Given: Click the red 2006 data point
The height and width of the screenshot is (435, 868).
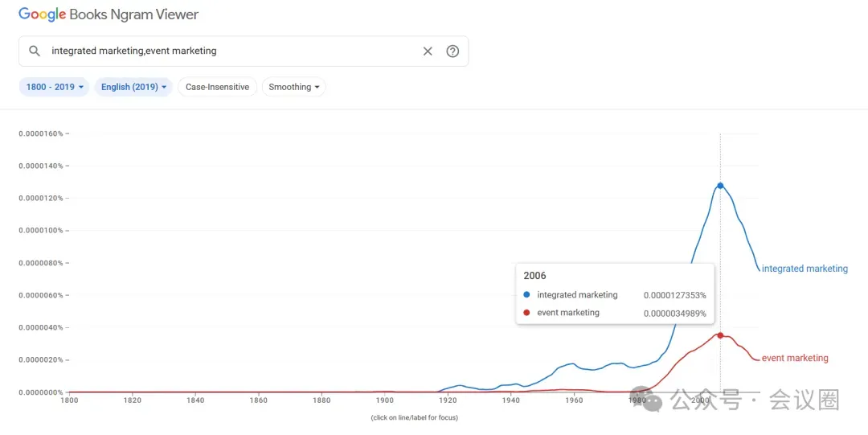Looking at the screenshot, I should 720,335.
